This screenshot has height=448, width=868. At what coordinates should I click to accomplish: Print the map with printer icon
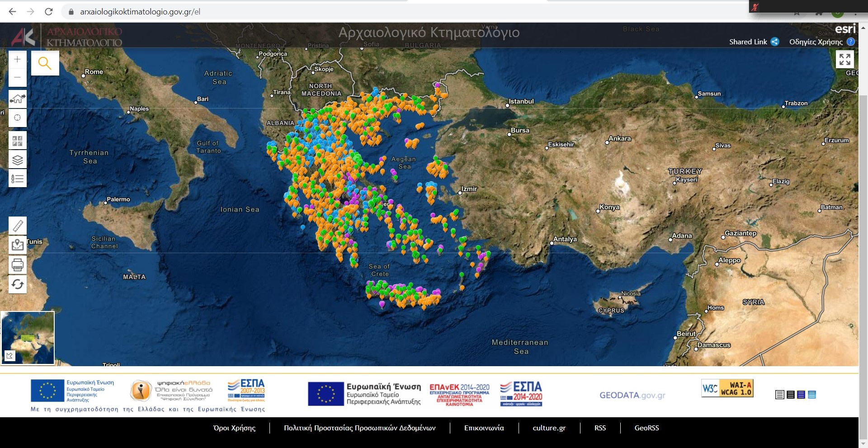(x=18, y=264)
